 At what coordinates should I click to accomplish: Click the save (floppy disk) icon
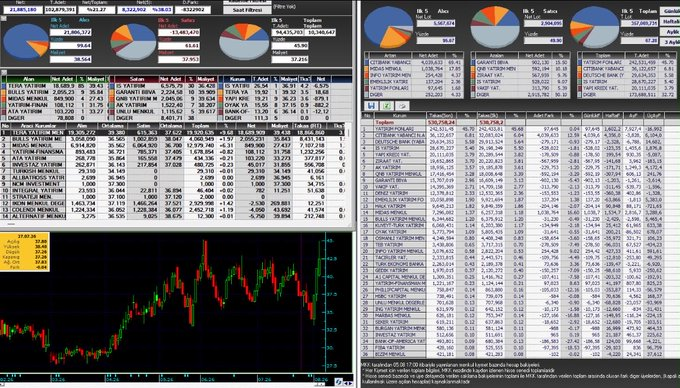point(371,105)
